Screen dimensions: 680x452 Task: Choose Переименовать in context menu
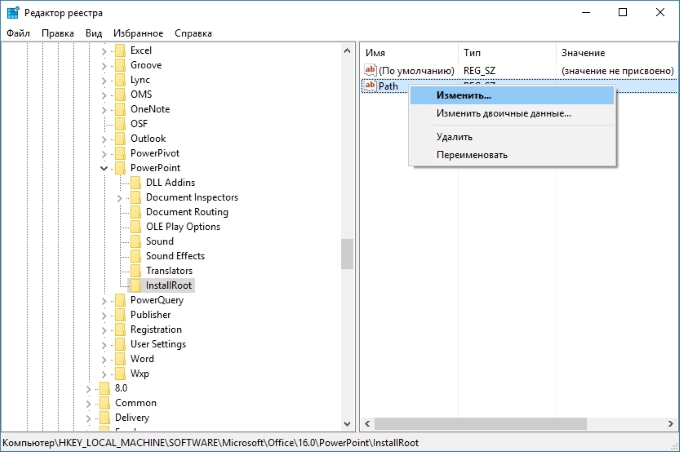[512, 155]
